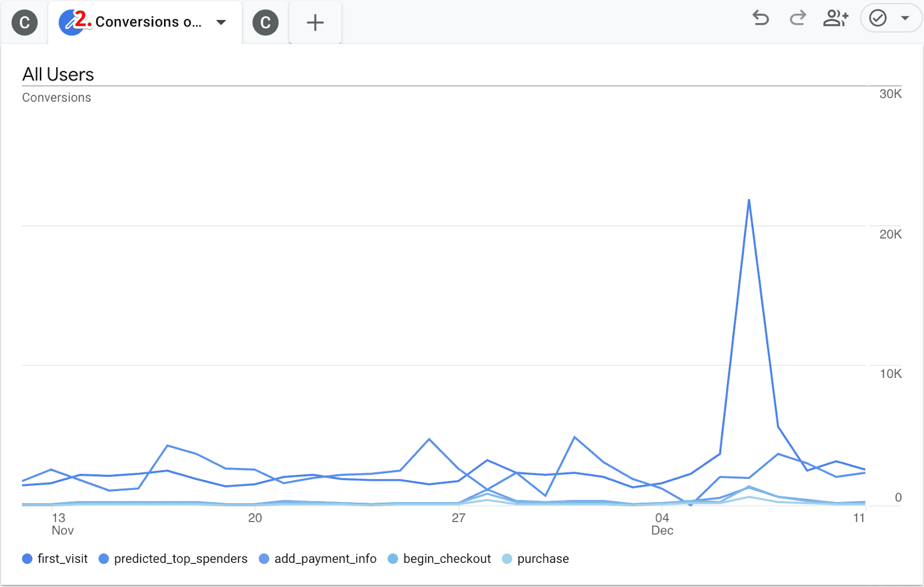Redo the last undone change
Viewport: 924px width, 587px height.
click(798, 18)
